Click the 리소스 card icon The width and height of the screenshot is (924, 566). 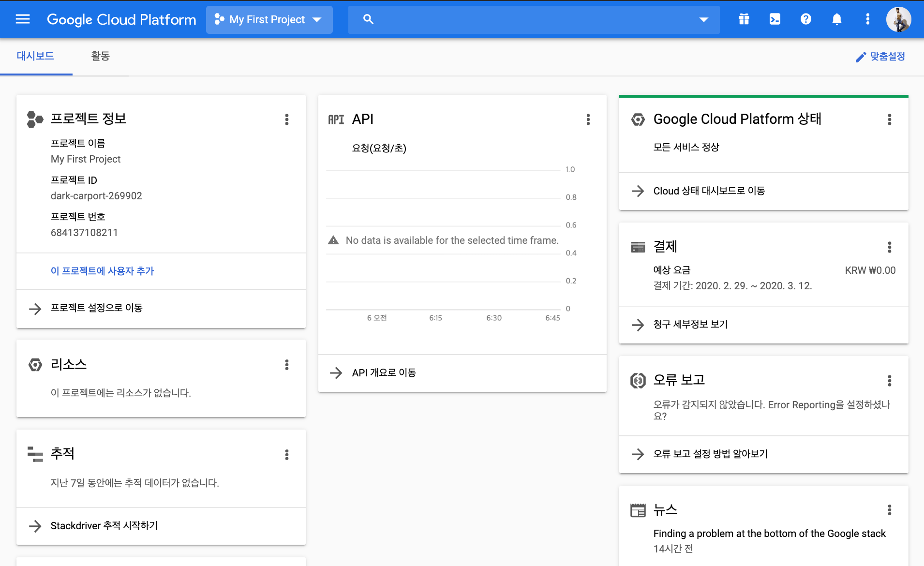(35, 365)
